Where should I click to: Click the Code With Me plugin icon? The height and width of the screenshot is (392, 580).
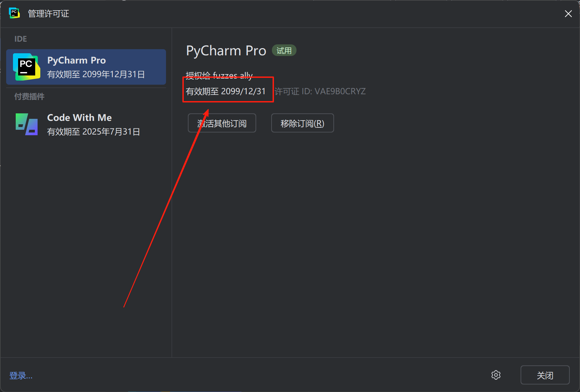pyautogui.click(x=27, y=124)
